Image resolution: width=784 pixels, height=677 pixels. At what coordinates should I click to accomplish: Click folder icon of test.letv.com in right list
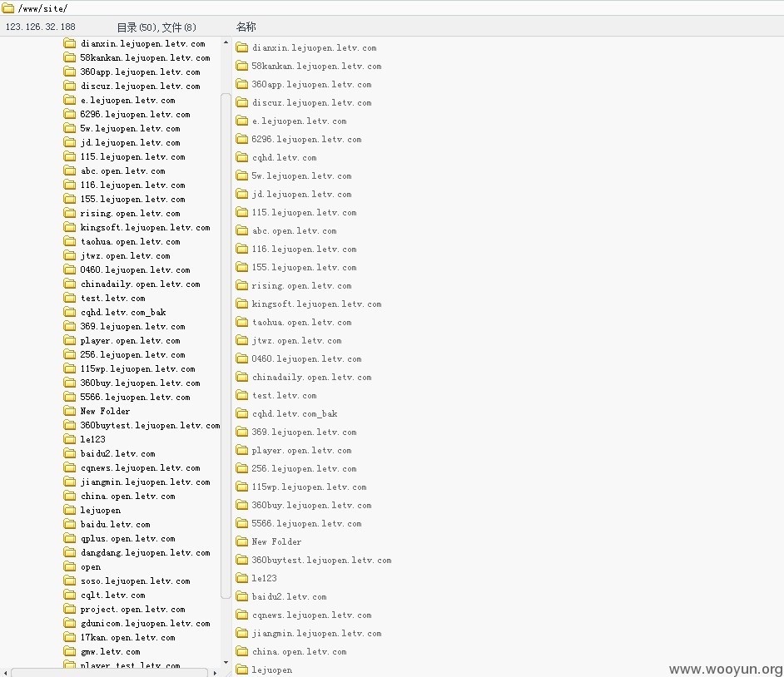[x=242, y=395]
